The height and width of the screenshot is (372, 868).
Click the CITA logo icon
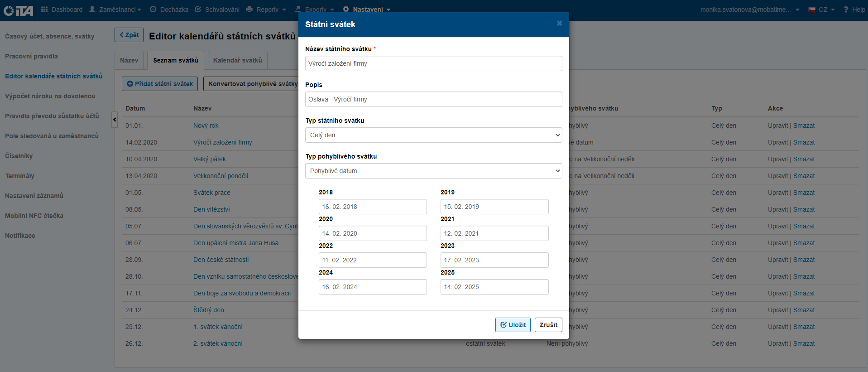click(x=18, y=10)
